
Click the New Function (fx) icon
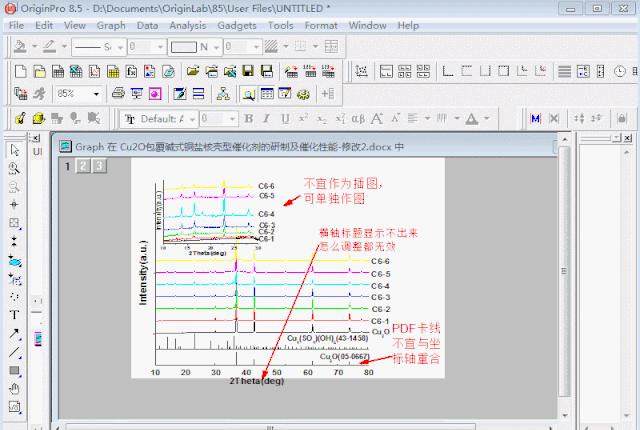click(131, 71)
